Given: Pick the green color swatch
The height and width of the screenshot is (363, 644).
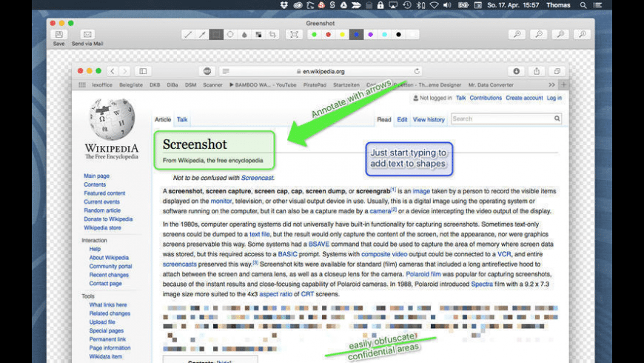Looking at the screenshot, I should pos(314,35).
